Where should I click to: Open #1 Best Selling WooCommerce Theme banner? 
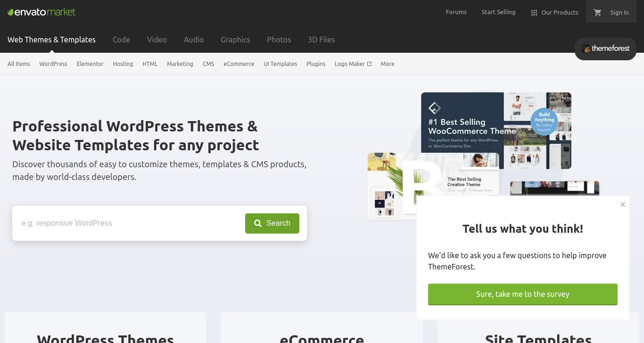496,131
